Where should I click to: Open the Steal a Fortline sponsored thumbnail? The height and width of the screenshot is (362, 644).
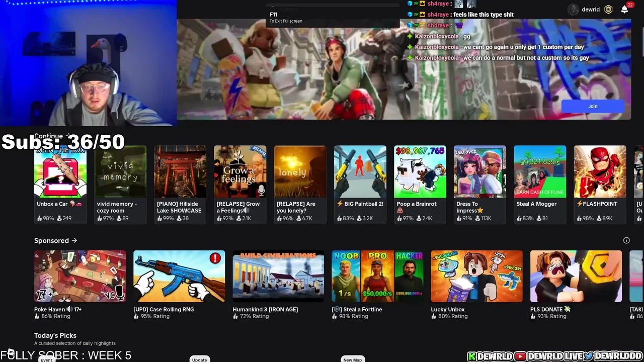tap(377, 276)
